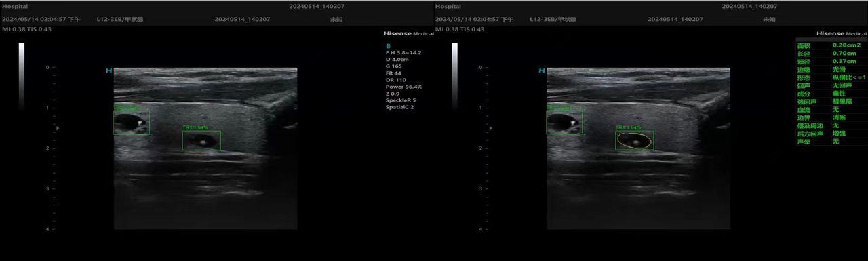Click the focus arrow beside the depth scale, B-parameter view
This screenshot has width=868, height=261.
pos(58,127)
